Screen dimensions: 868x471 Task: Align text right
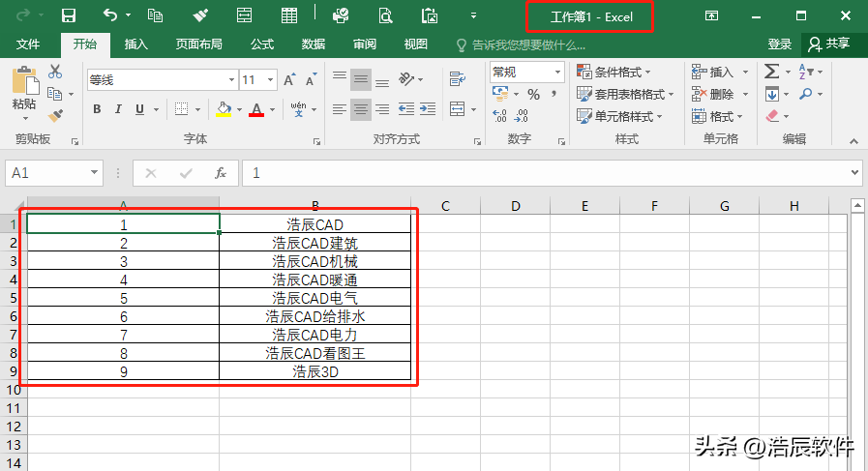[382, 109]
